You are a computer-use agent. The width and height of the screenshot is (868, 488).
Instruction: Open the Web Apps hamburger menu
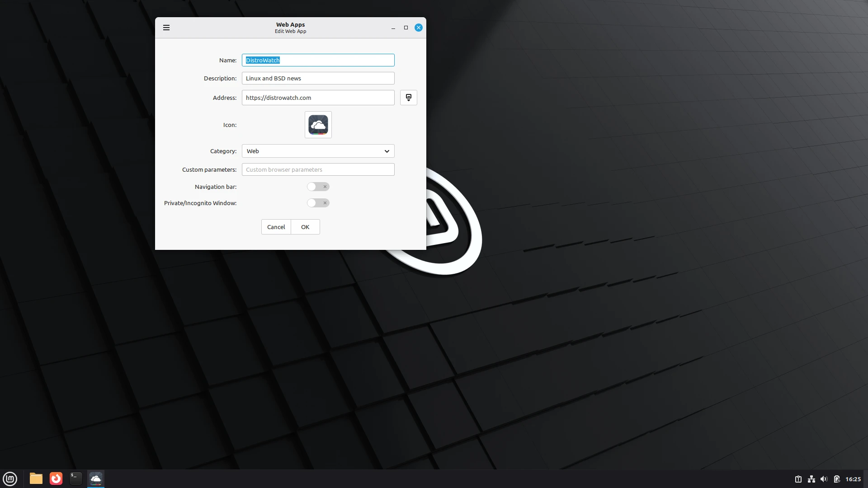pos(166,28)
